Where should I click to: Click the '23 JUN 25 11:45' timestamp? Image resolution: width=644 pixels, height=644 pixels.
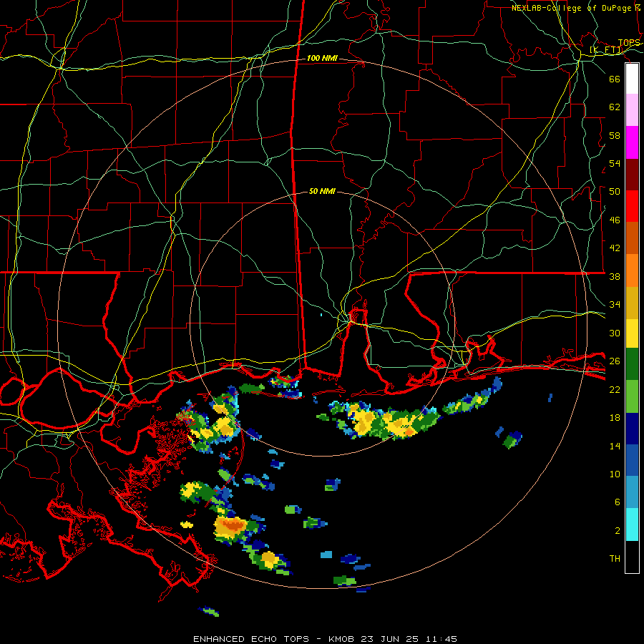point(409,639)
